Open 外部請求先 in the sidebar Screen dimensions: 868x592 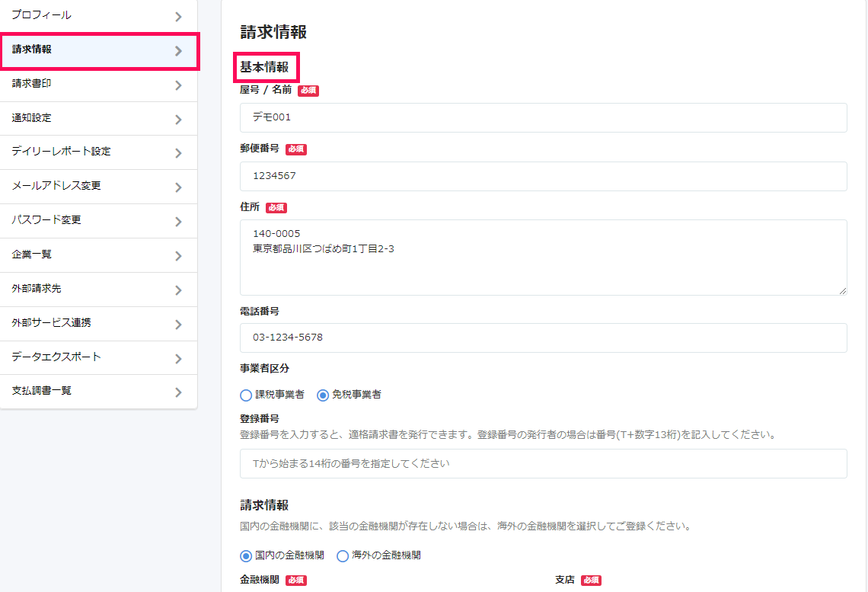tap(98, 290)
